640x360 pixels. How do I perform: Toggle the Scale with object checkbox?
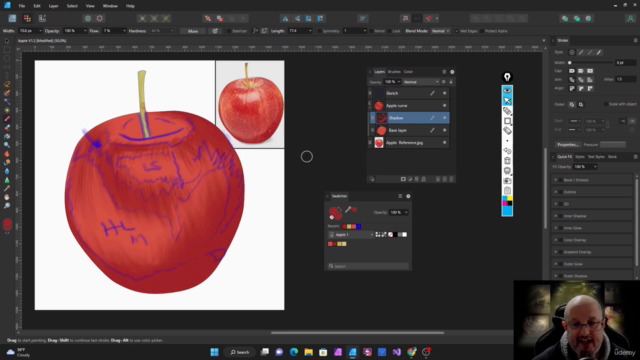point(606,104)
